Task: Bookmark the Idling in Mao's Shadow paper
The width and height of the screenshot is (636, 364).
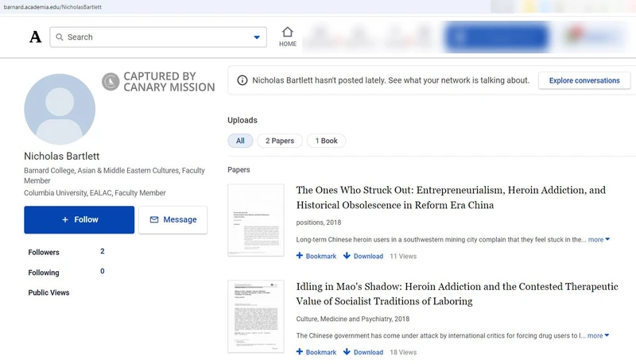Action: tap(316, 352)
